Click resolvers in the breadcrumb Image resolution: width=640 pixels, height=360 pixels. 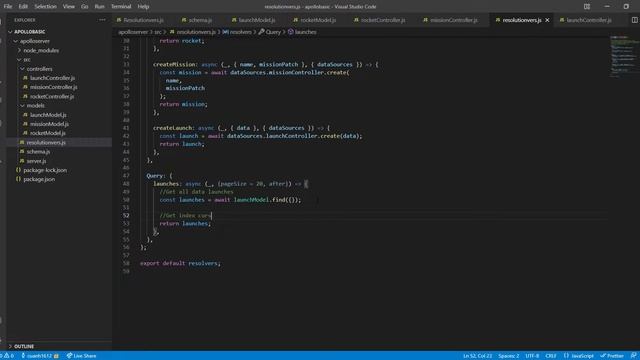coord(237,32)
